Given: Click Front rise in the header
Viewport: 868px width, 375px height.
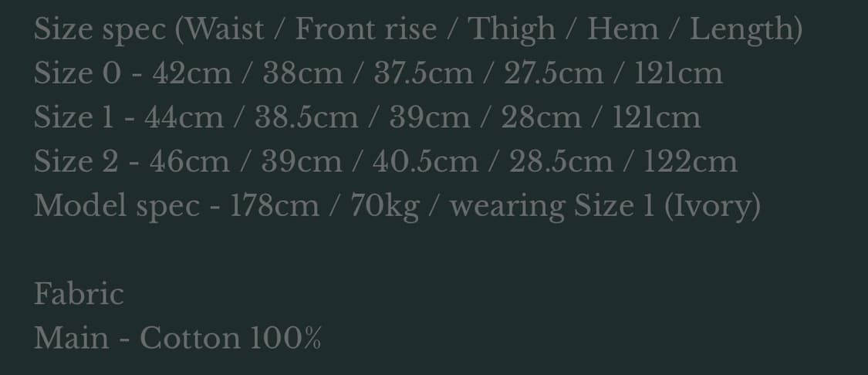Looking at the screenshot, I should click(366, 29).
